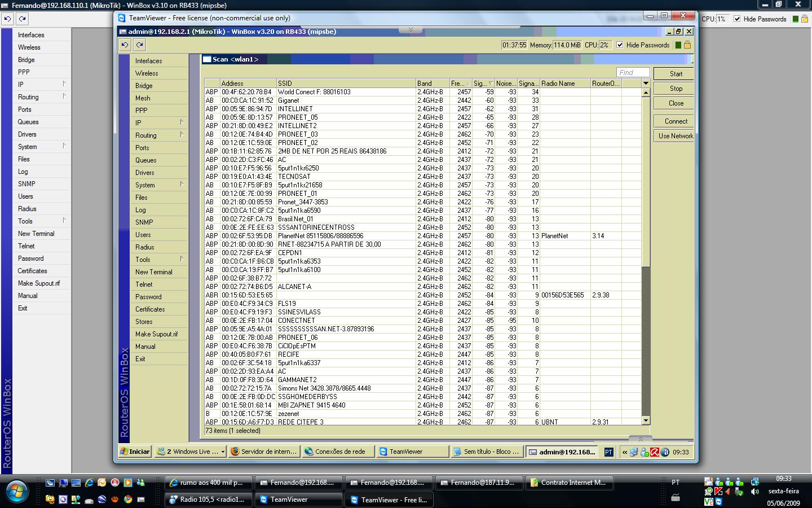Image resolution: width=812 pixels, height=508 pixels.
Task: Launch Google Chrome from the quick launch
Action: [128, 500]
